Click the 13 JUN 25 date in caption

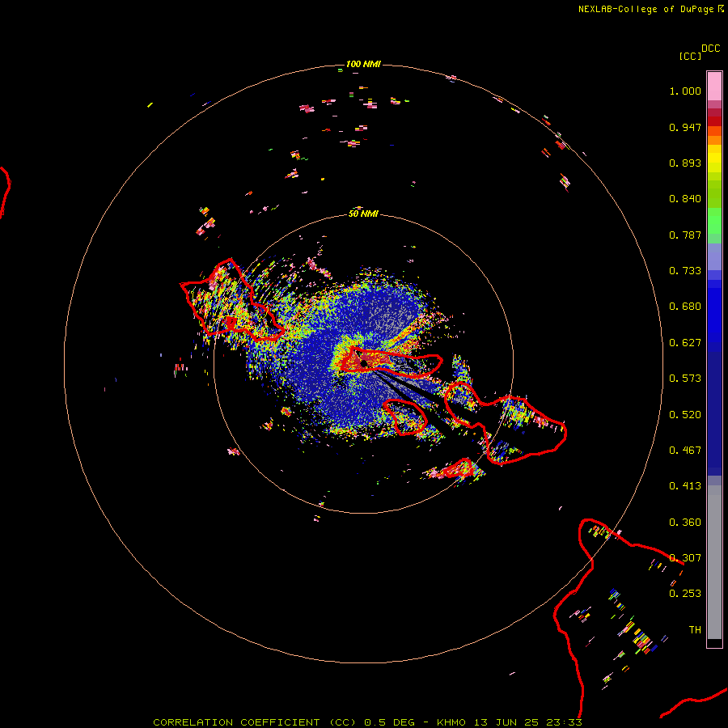(x=506, y=722)
